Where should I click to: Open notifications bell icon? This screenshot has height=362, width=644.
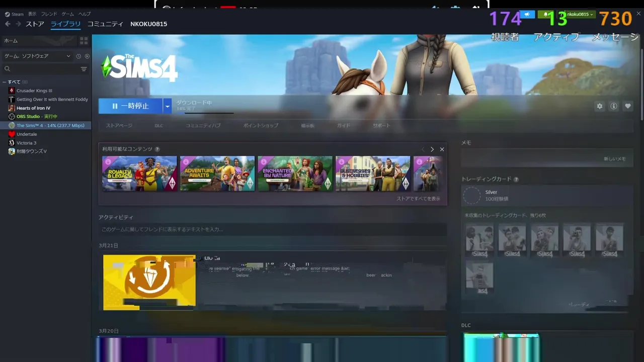point(546,15)
